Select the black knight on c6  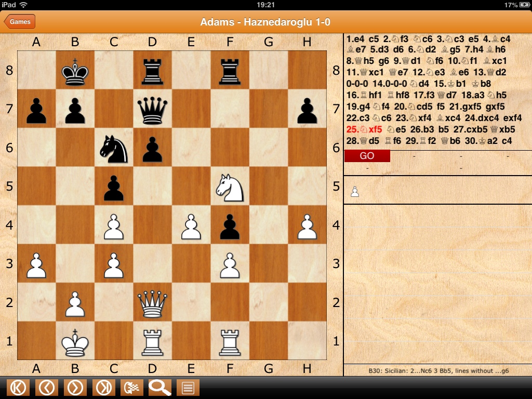click(x=114, y=149)
